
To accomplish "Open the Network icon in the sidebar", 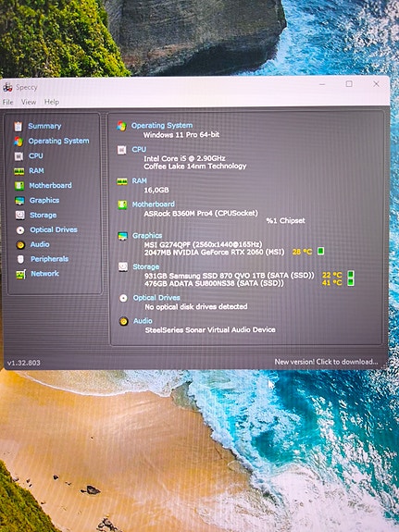I will [x=20, y=274].
